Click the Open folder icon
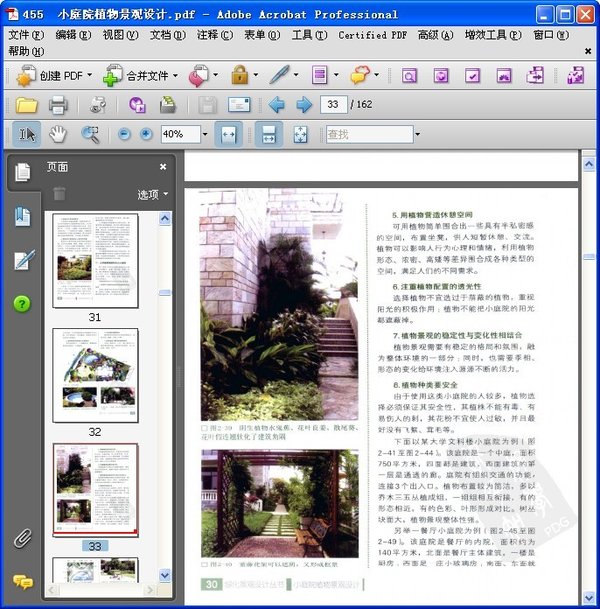600x609 pixels. [26, 105]
